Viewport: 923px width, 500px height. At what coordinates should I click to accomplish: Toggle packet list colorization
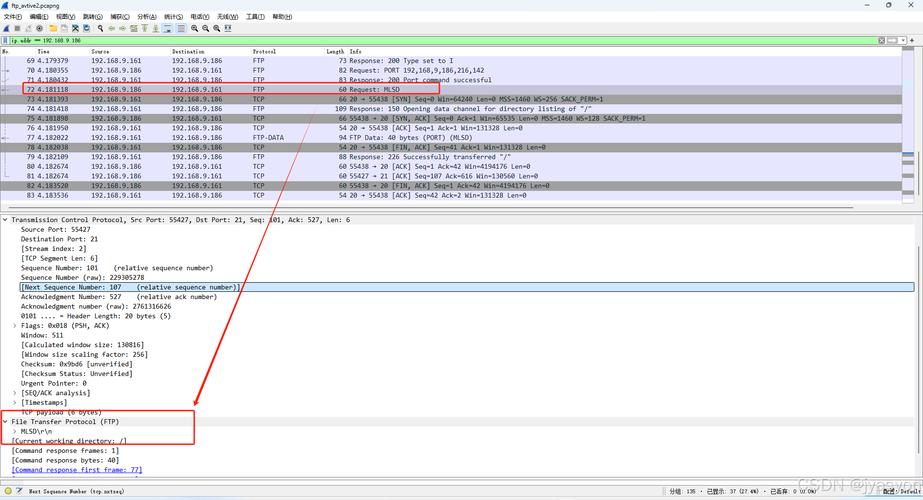point(181,28)
